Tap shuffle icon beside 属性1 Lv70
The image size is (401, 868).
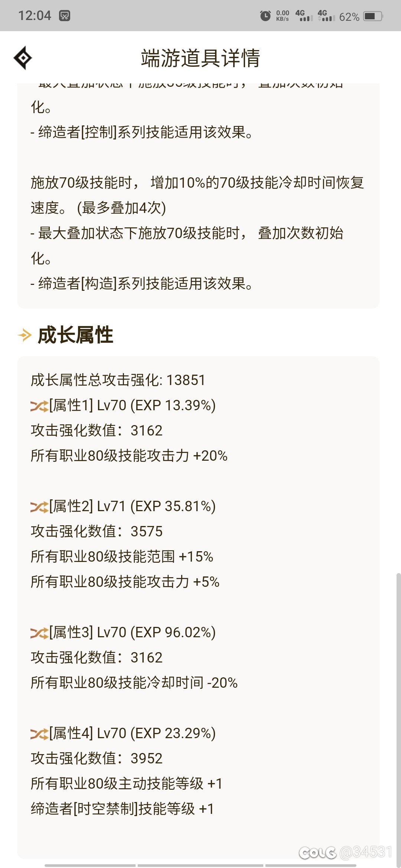39,406
